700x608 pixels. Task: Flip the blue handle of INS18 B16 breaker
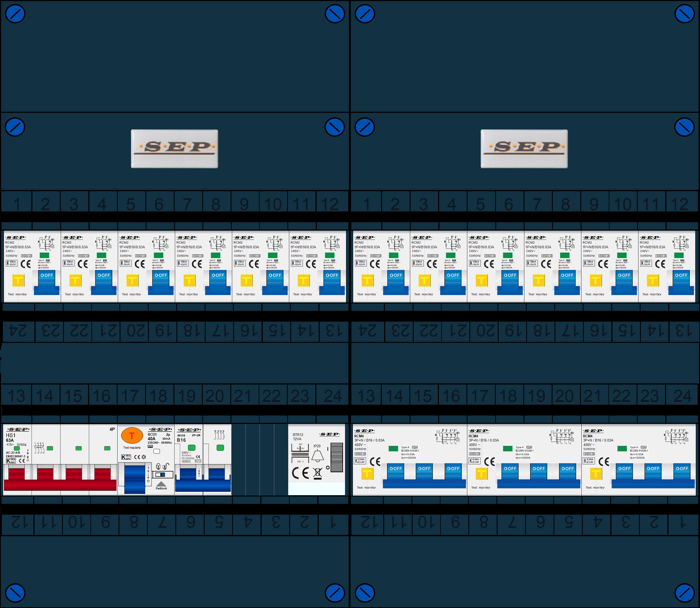pos(203,480)
